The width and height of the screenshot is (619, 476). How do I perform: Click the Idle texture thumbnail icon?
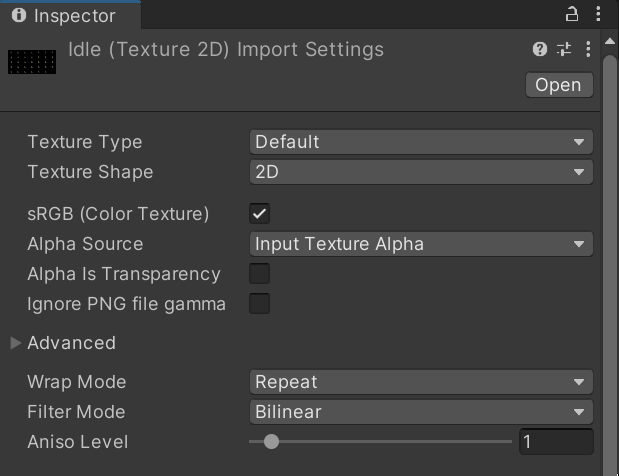coord(31,62)
